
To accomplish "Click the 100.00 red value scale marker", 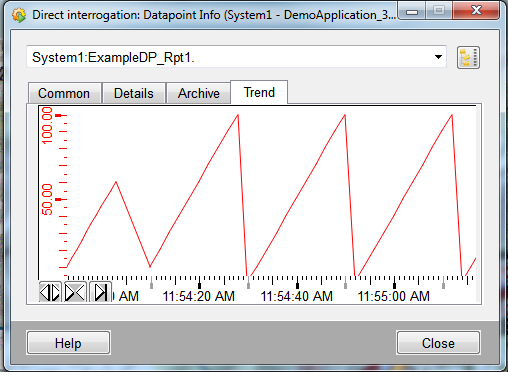I will pos(47,125).
